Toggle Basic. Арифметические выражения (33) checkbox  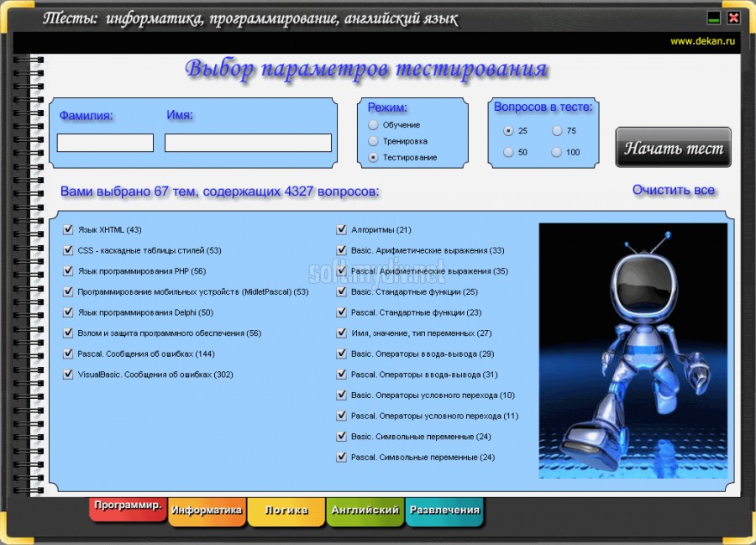pos(341,250)
